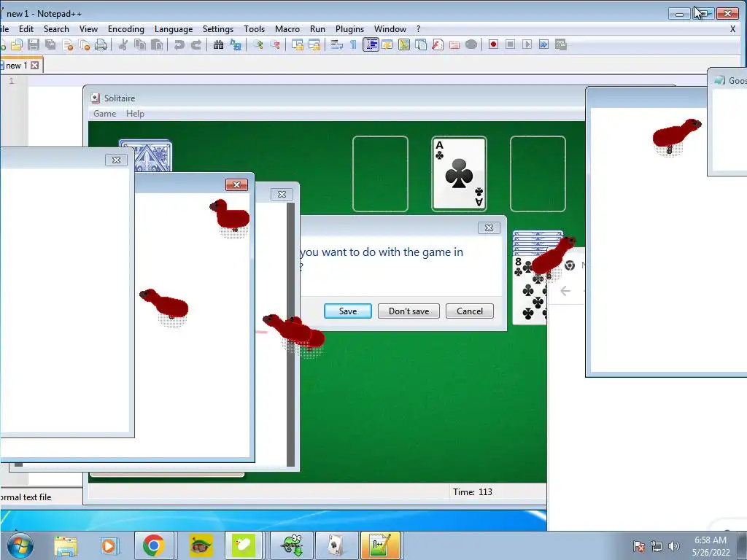Click the macro Playback icon

click(527, 44)
